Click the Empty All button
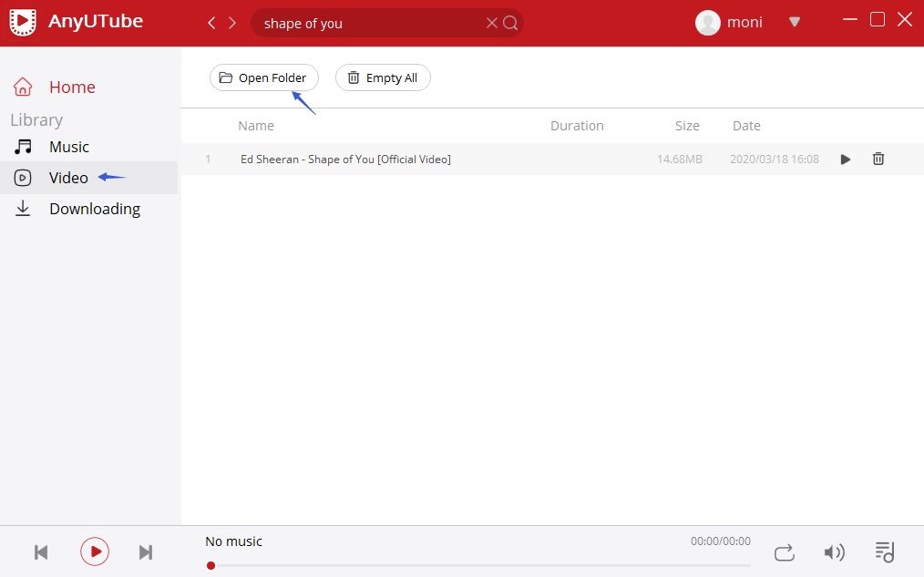This screenshot has width=924, height=577. (383, 77)
